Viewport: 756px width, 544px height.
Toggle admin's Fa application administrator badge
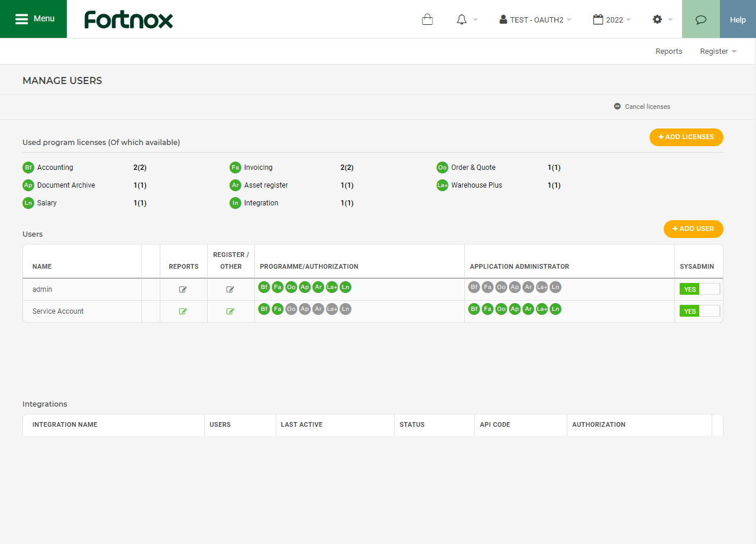pyautogui.click(x=487, y=287)
